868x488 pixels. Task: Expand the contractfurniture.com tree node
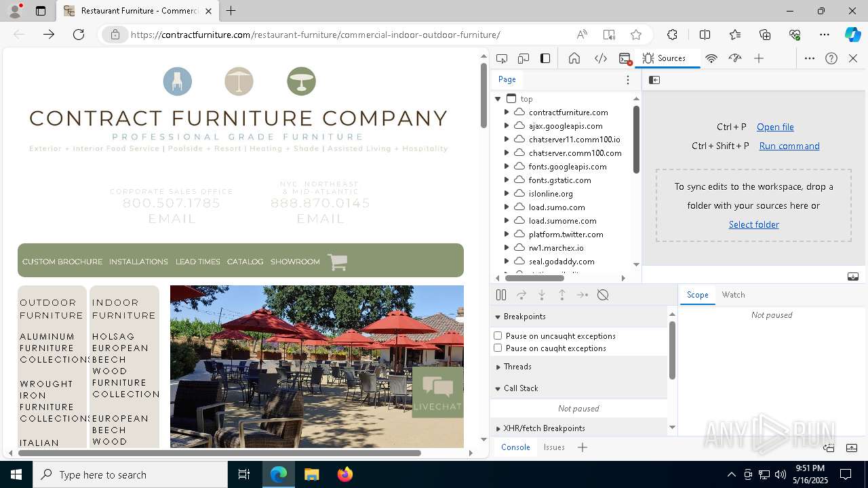[x=507, y=113]
